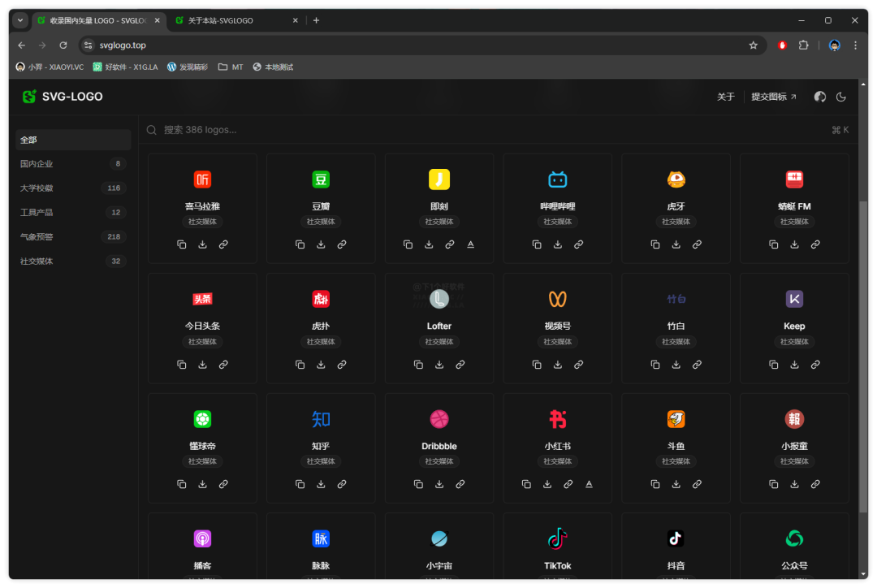
Task: Click the wordmark icon on 小红书 card
Action: (x=589, y=485)
